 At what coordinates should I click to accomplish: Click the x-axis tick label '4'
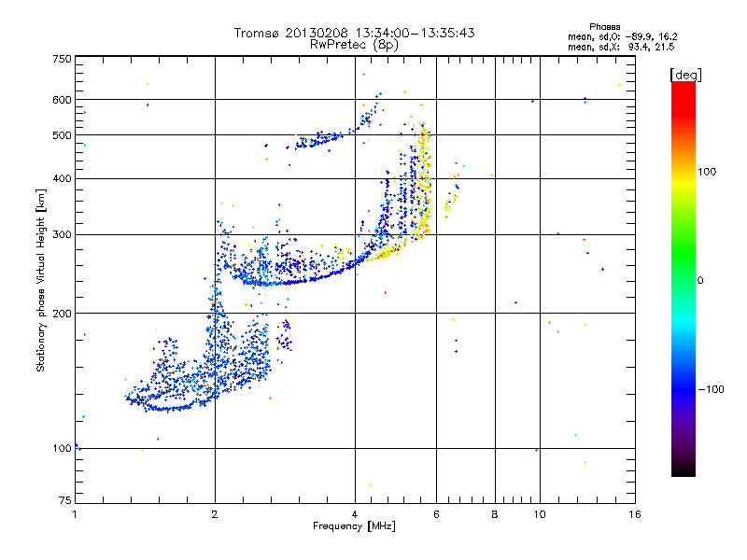(x=355, y=514)
